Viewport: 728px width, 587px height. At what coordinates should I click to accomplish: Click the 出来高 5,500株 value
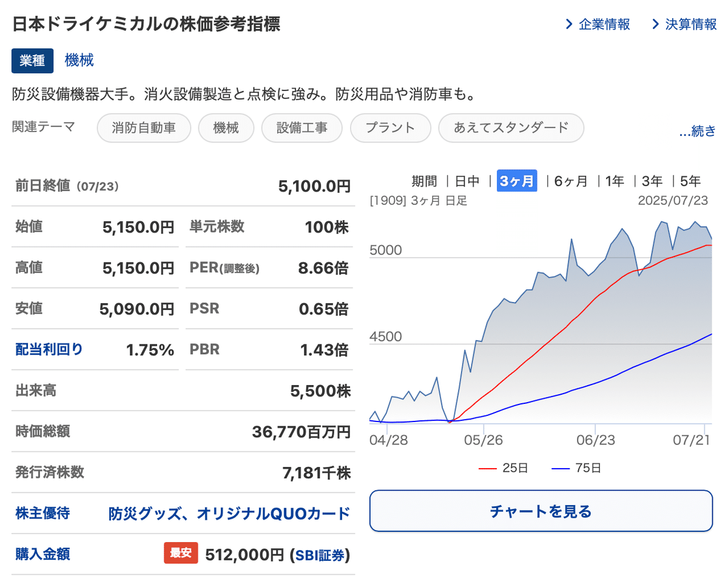coord(320,391)
